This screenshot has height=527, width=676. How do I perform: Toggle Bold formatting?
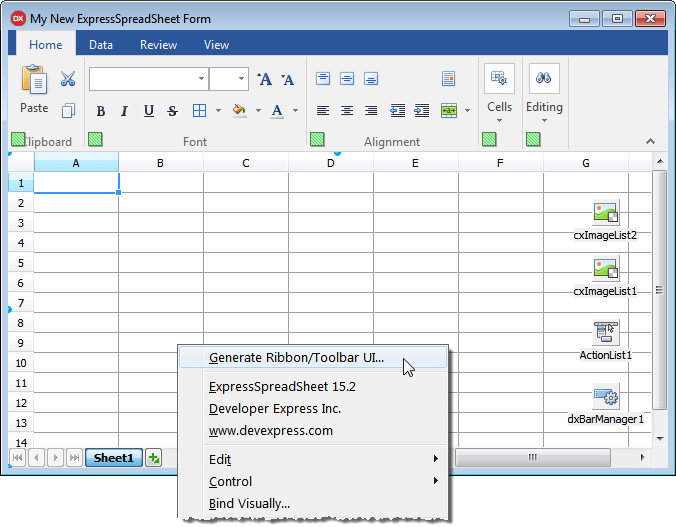[101, 111]
